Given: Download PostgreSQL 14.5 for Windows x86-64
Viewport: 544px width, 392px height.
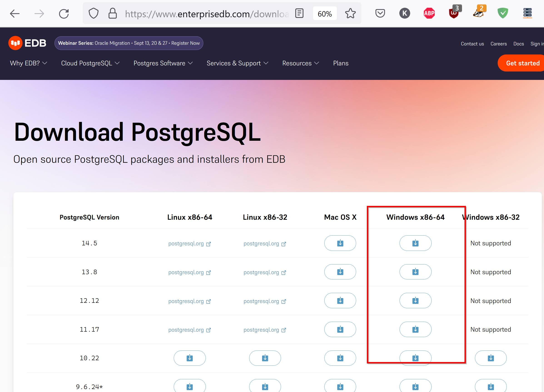Looking at the screenshot, I should 415,243.
